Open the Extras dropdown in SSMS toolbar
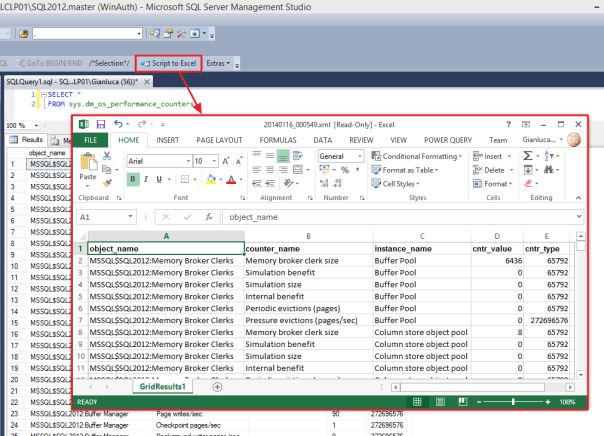 click(x=218, y=63)
